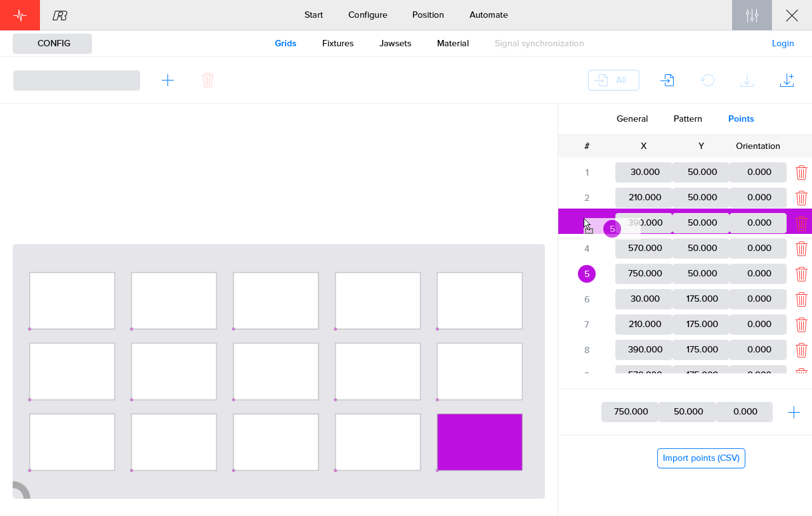Click the circular revert arrow icon
This screenshot has height=516, width=812.
coord(707,80)
